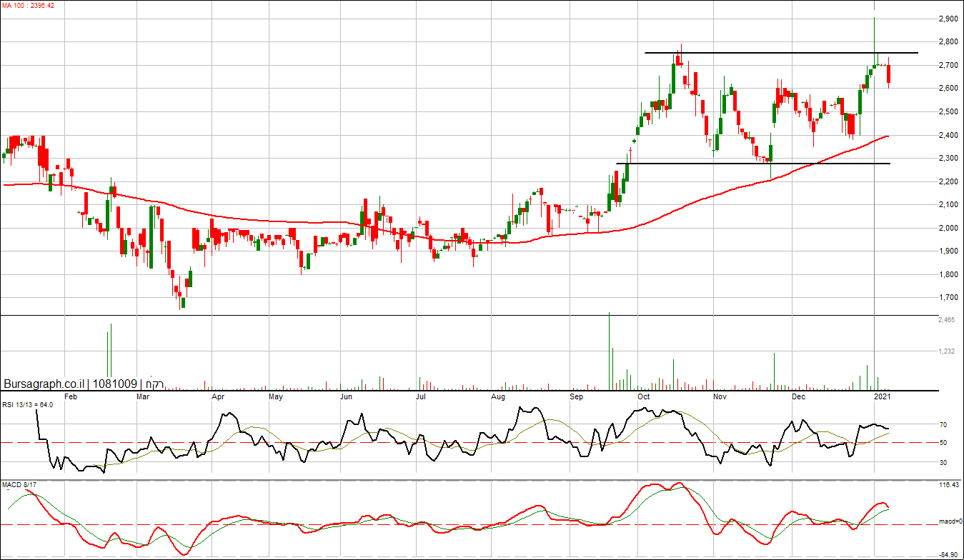
Task: Click the 2021 year label on time axis
Action: click(883, 396)
